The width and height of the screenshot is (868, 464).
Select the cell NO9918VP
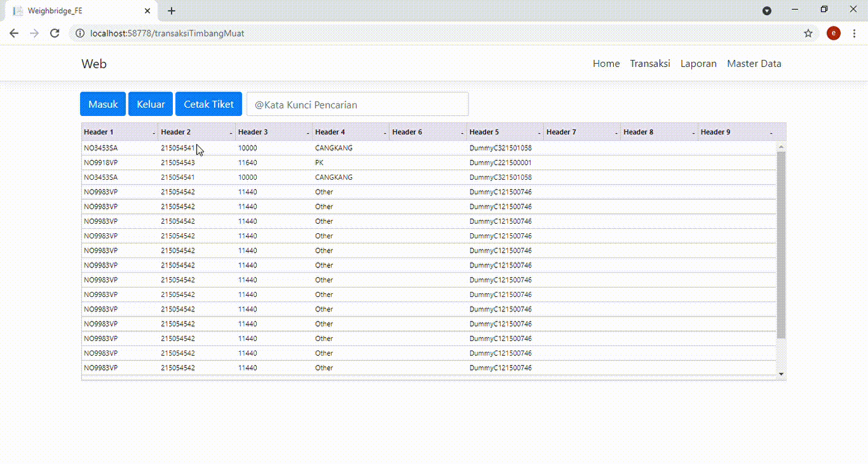coord(120,163)
